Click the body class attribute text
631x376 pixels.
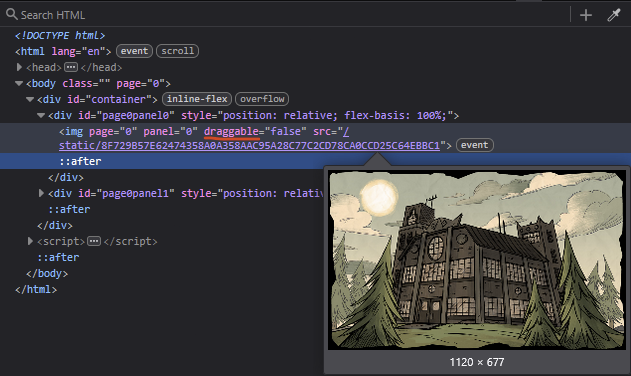pos(86,83)
